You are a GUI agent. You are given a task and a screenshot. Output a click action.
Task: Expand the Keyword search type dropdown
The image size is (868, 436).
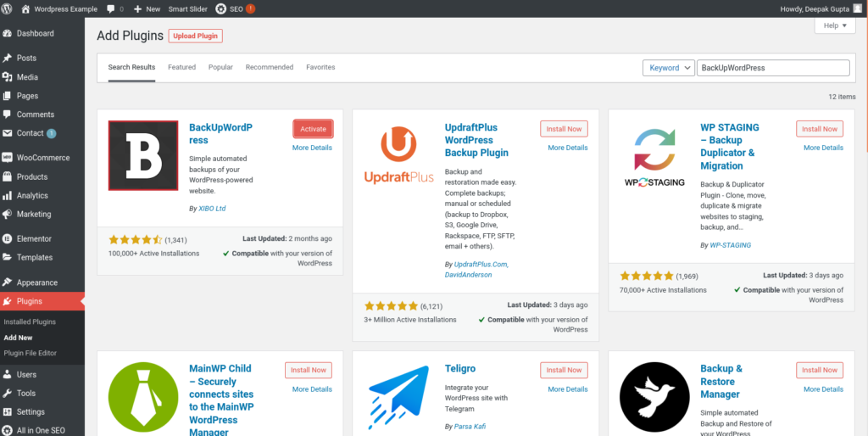point(668,68)
